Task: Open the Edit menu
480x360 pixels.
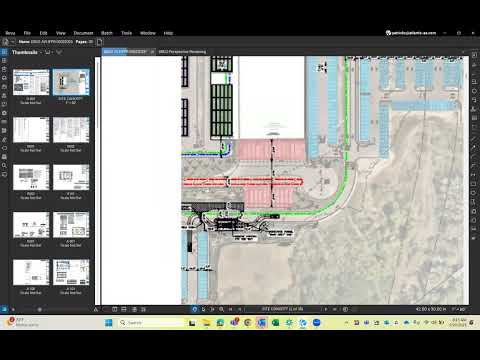Action: (x=43, y=33)
